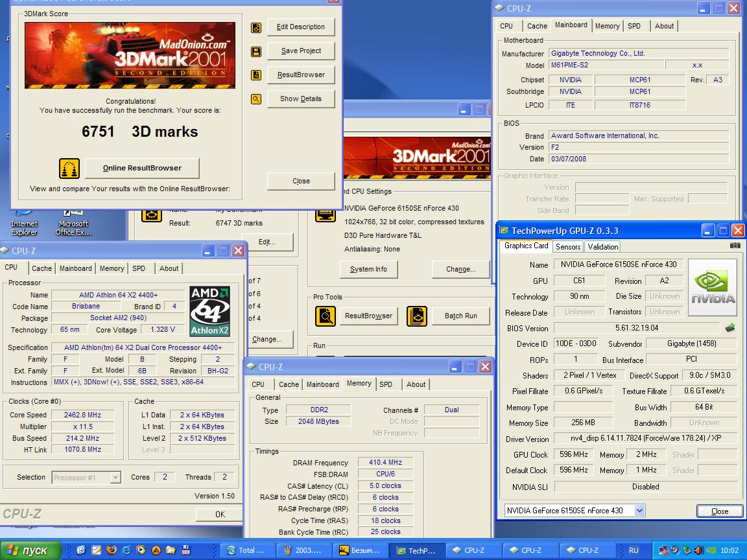Click the Batch Run button
This screenshot has width=747, height=560.
pyautogui.click(x=460, y=316)
